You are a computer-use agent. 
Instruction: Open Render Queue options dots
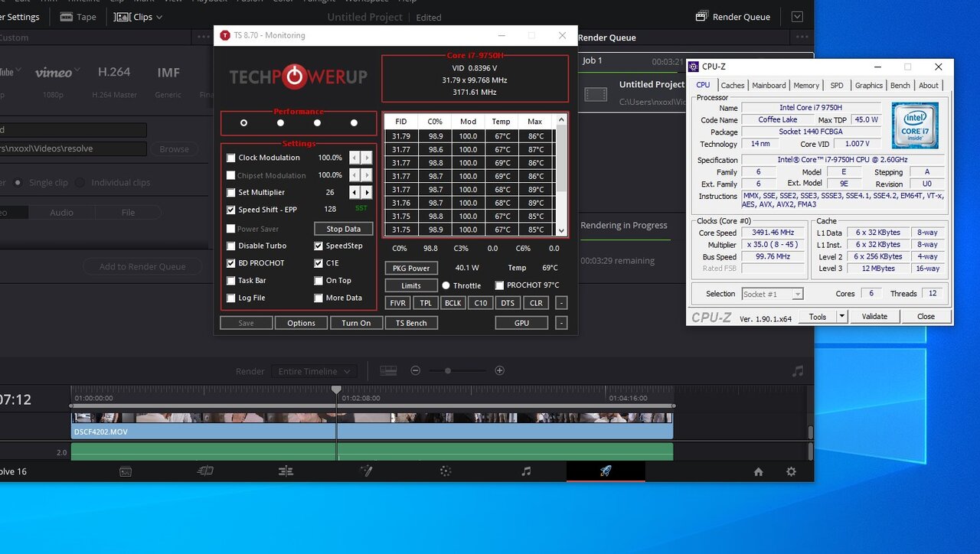[802, 37]
